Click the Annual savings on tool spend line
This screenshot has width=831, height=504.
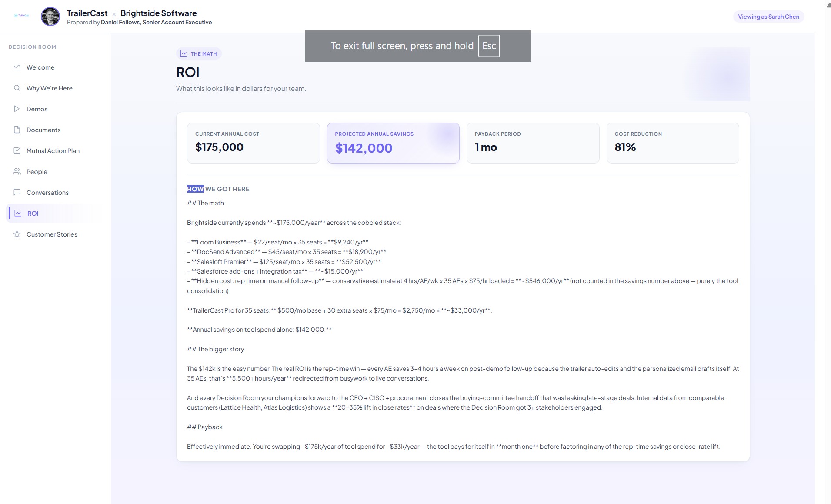pyautogui.click(x=259, y=330)
